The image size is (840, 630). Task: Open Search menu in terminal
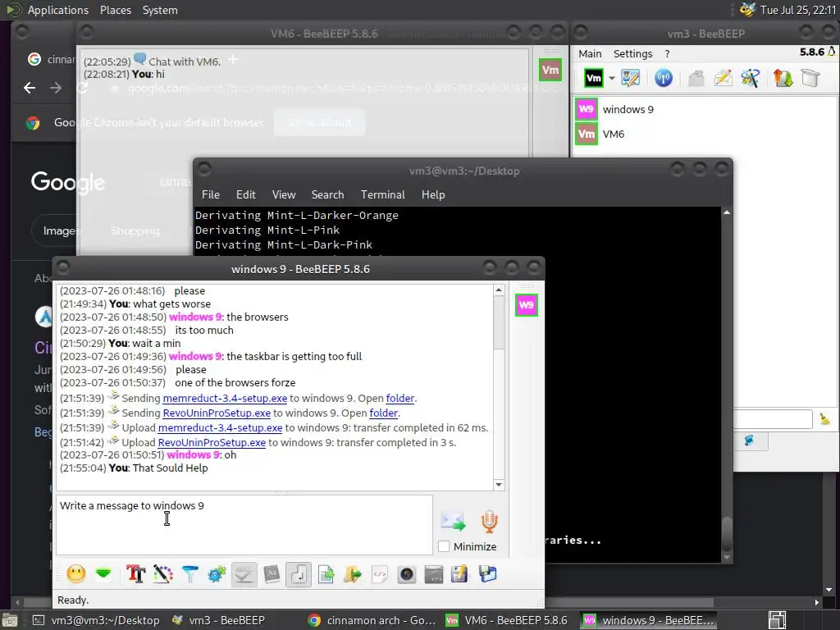327,194
